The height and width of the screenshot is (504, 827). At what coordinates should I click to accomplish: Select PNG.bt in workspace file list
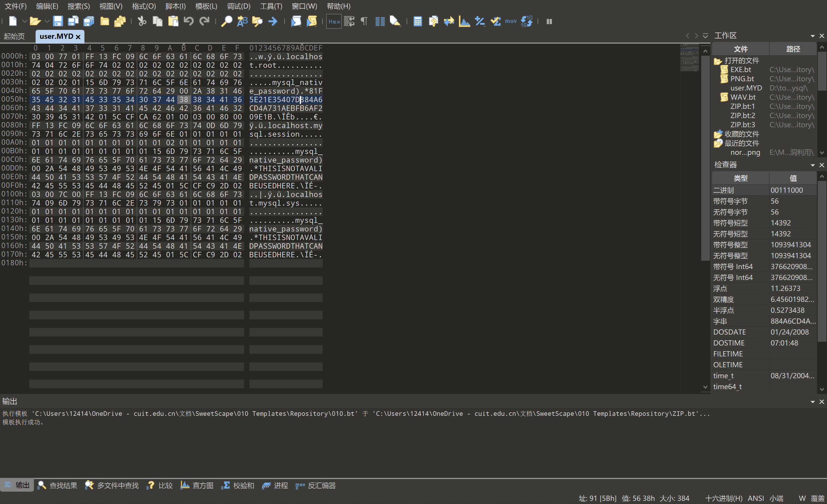click(x=742, y=79)
